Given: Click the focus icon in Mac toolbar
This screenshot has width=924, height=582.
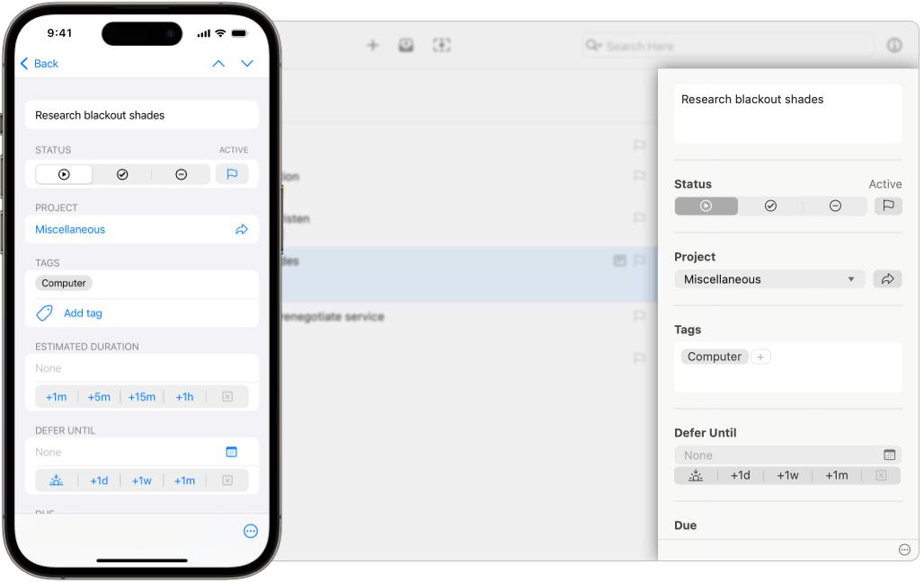Looking at the screenshot, I should [x=441, y=46].
